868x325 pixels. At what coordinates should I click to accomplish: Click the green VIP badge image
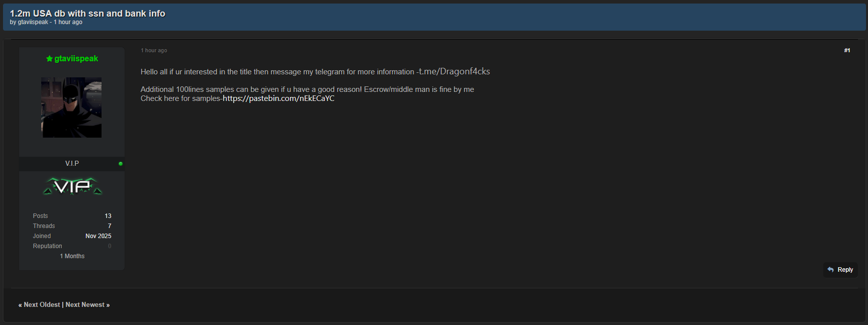click(72, 186)
